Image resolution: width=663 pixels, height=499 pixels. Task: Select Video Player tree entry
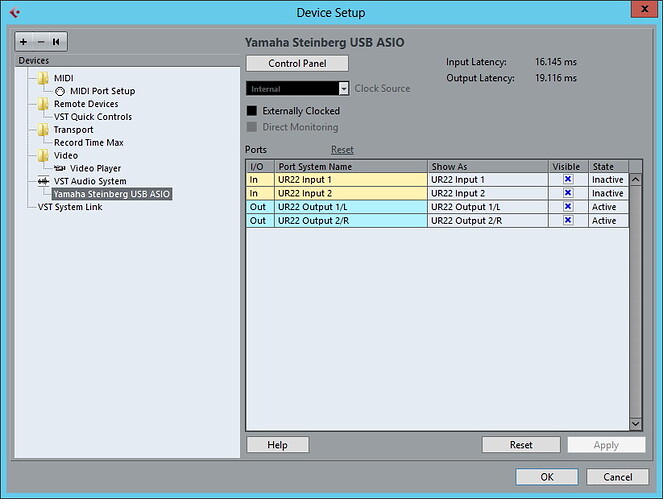95,168
